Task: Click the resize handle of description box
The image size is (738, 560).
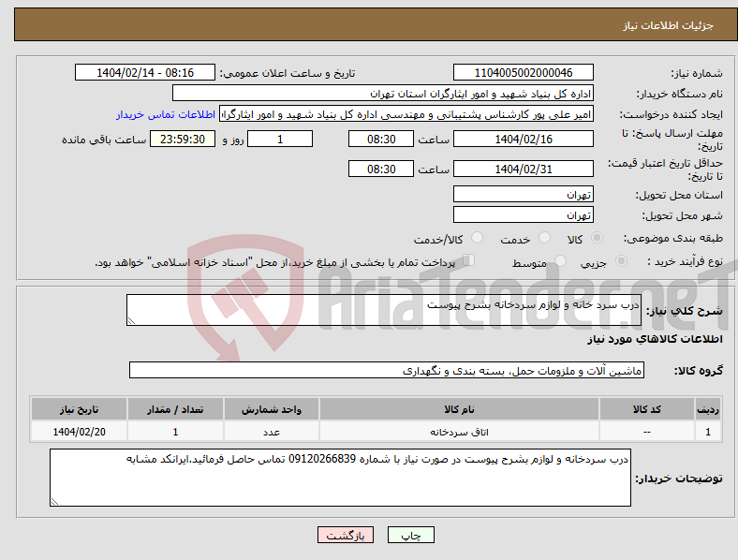Action: pyautogui.click(x=131, y=321)
